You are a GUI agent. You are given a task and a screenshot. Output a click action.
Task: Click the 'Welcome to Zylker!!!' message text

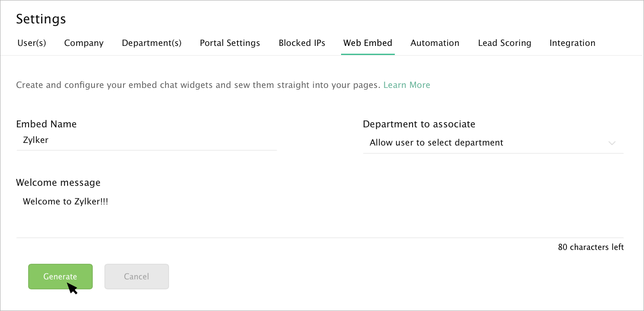click(x=65, y=201)
